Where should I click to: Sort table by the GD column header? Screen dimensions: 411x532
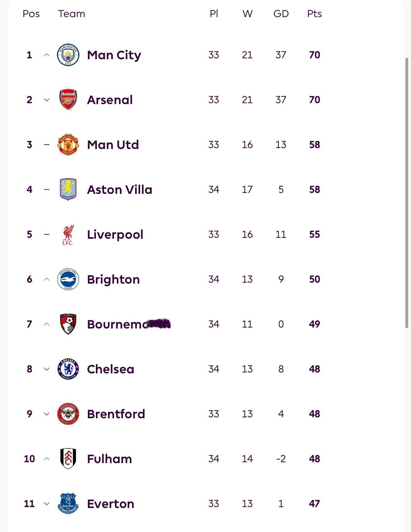coord(281,14)
